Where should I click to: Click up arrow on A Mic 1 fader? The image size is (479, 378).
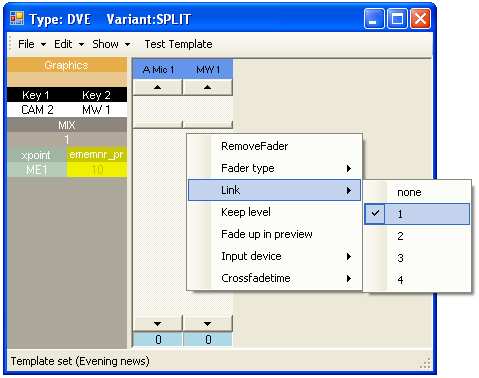point(158,87)
